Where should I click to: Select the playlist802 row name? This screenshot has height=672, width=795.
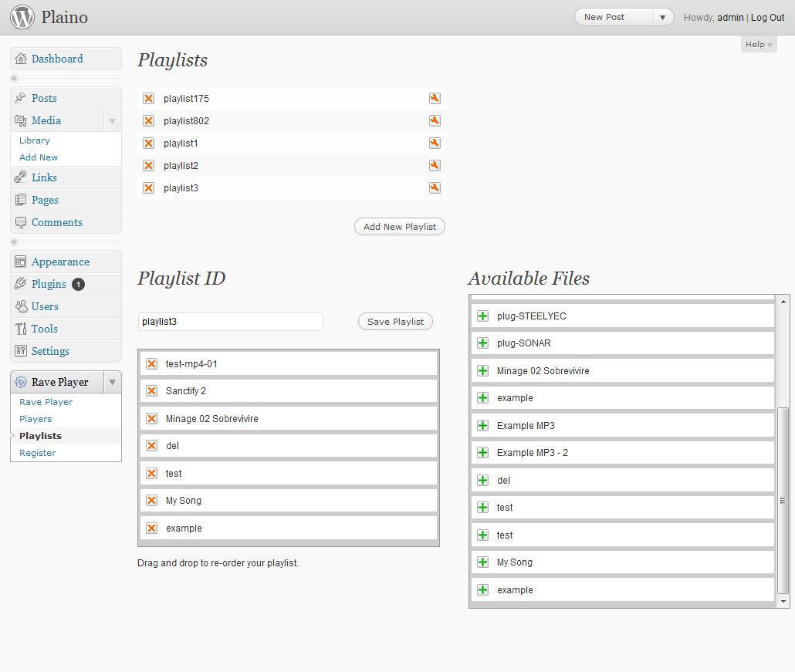(x=186, y=120)
